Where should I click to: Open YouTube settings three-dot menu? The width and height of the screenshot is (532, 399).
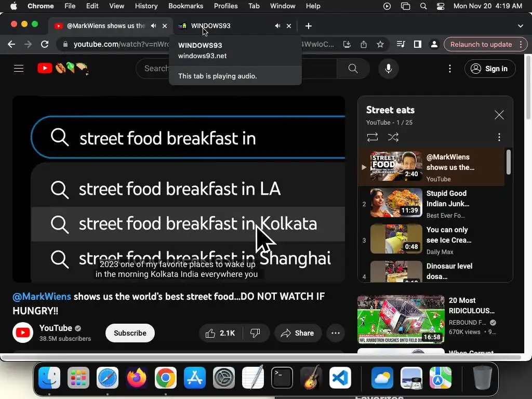(x=450, y=69)
